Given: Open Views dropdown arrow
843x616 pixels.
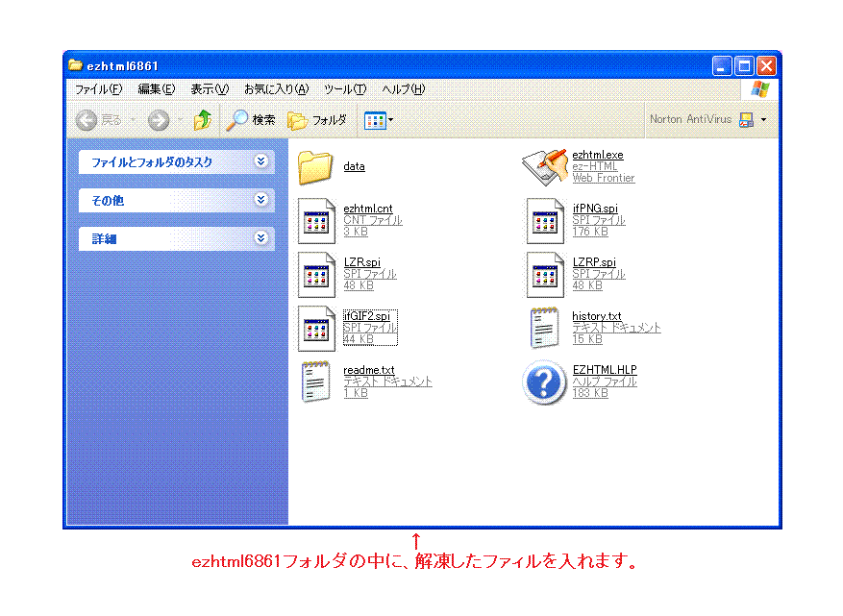Looking at the screenshot, I should (x=391, y=120).
